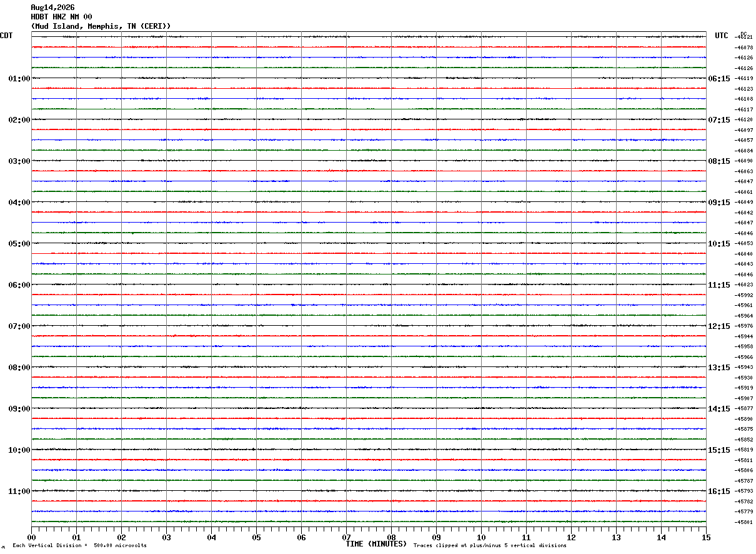Click the 07 minute tick mark label
756x554 pixels.
pos(346,537)
